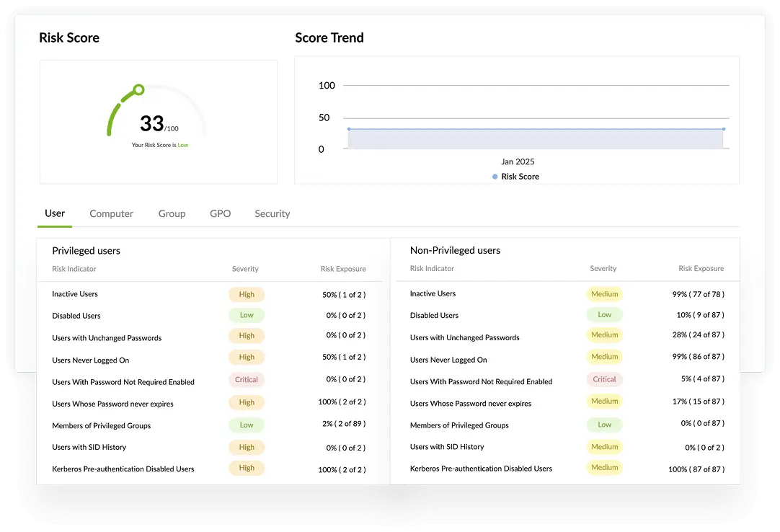Switch to the User tab
780x532 pixels.
55,213
